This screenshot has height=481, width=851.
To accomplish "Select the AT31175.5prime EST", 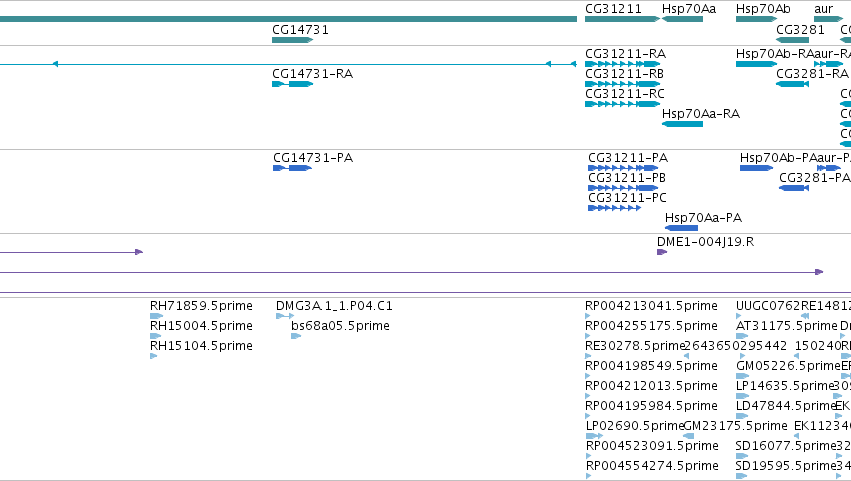I will [x=742, y=336].
